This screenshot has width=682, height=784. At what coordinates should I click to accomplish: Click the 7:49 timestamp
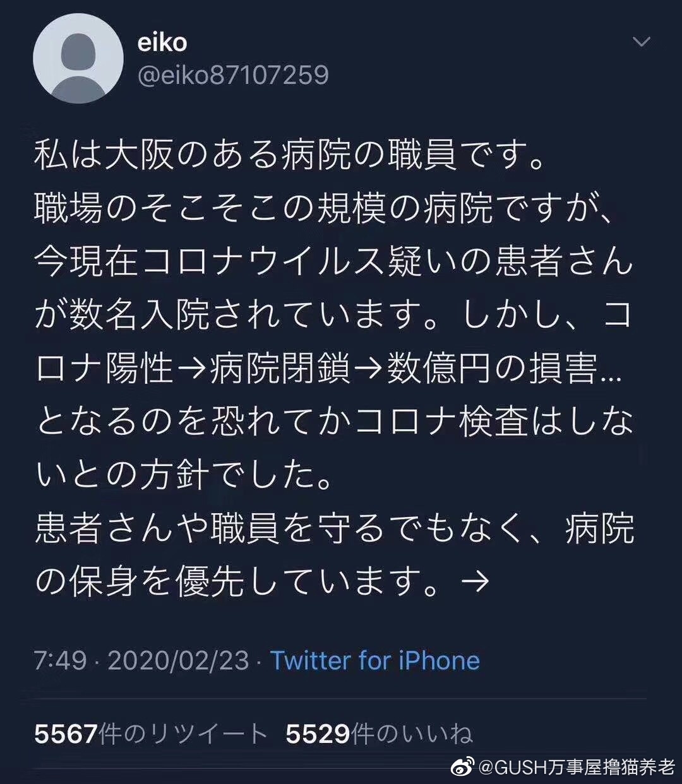tap(60, 661)
